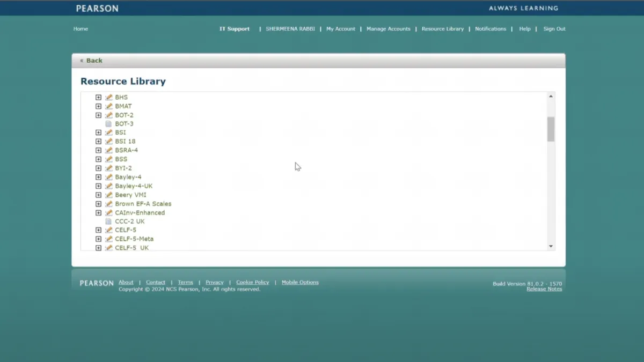Expand the BSRA-4 tree node
Viewport: 644px width, 362px height.
pos(98,150)
